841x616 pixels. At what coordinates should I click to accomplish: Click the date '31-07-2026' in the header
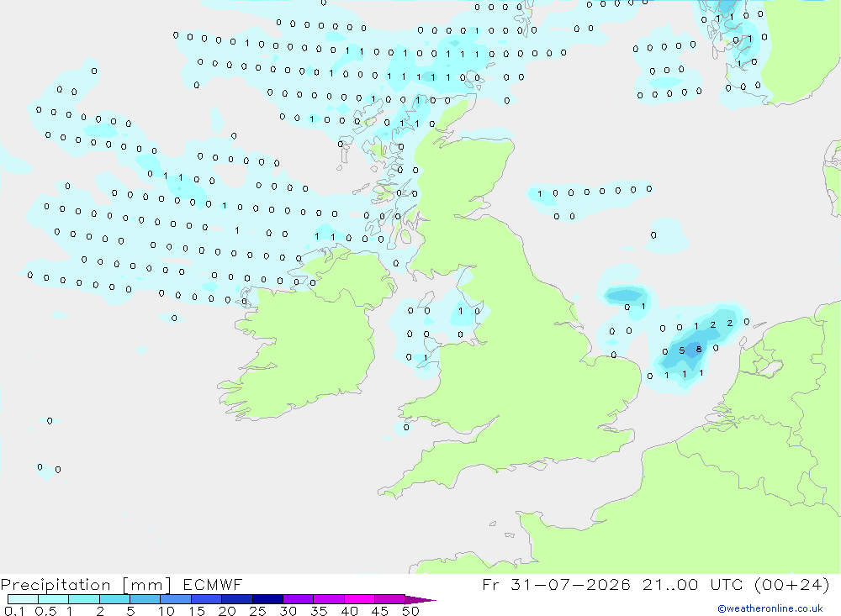click(x=570, y=584)
